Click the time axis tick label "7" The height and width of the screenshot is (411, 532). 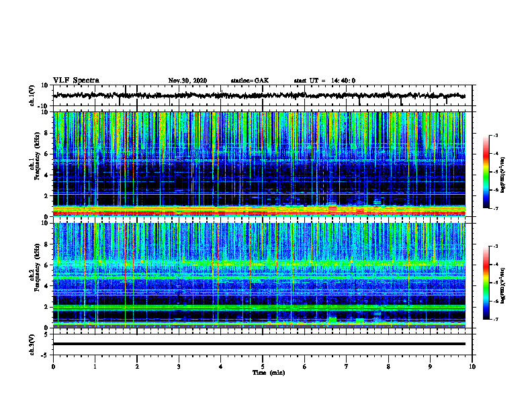tap(347, 367)
